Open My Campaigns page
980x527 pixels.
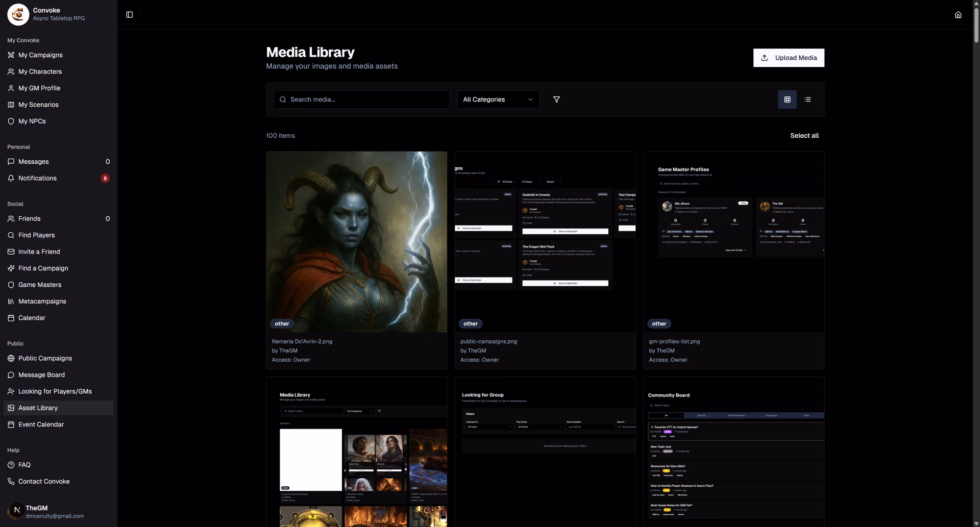pyautogui.click(x=41, y=55)
